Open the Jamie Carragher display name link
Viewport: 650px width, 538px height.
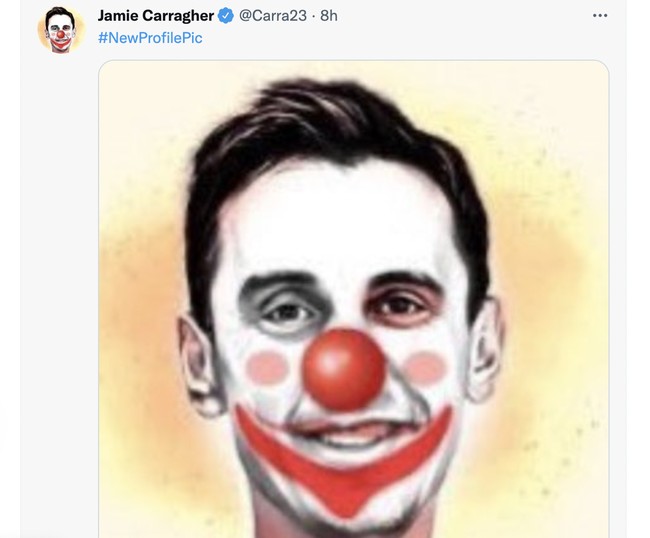[x=156, y=16]
